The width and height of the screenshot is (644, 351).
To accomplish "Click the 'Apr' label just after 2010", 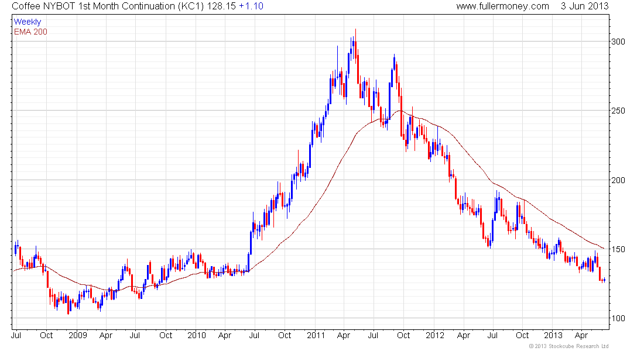I will (x=225, y=335).
